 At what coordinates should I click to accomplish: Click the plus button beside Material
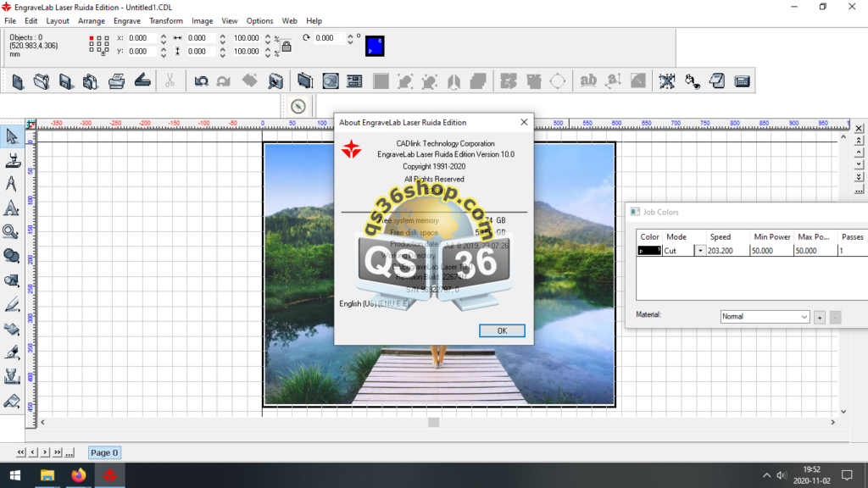click(820, 317)
